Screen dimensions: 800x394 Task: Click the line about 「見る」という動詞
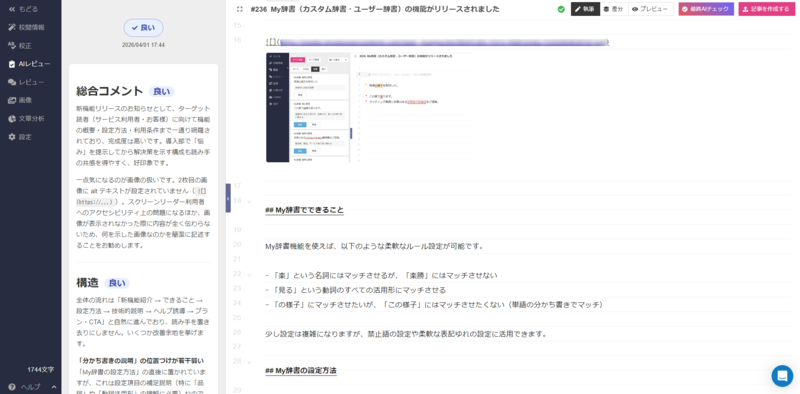click(356, 290)
